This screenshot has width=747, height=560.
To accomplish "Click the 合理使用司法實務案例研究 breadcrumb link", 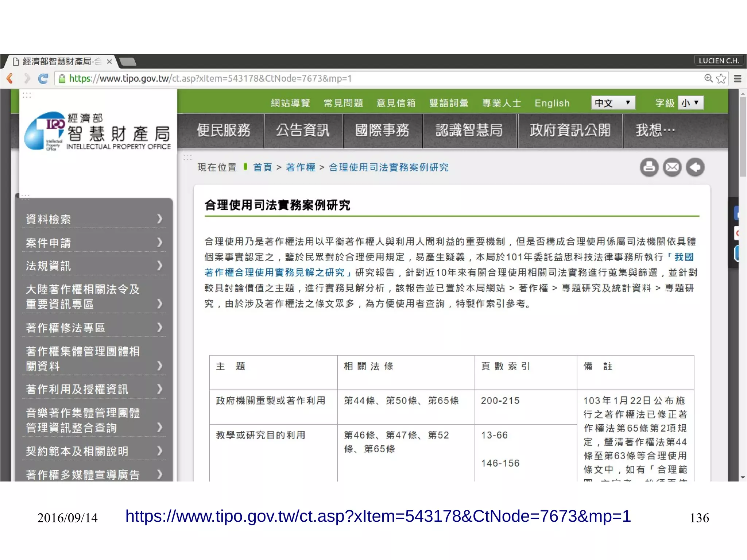I will point(389,167).
